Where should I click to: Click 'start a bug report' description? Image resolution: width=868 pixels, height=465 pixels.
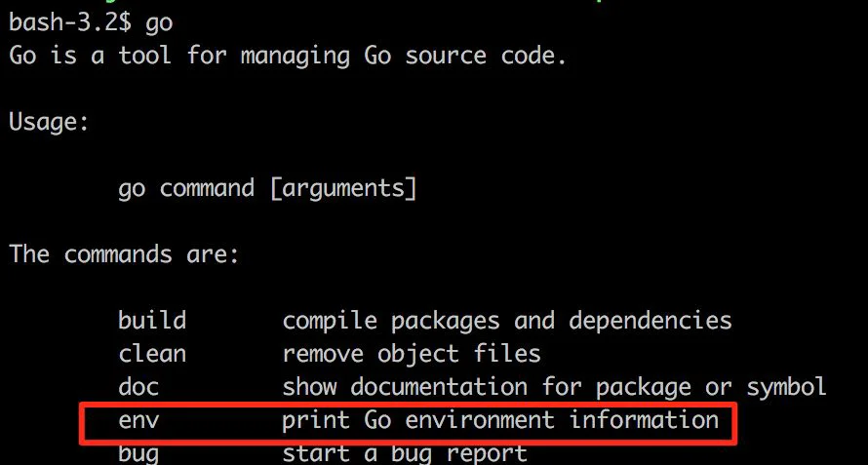pyautogui.click(x=405, y=455)
